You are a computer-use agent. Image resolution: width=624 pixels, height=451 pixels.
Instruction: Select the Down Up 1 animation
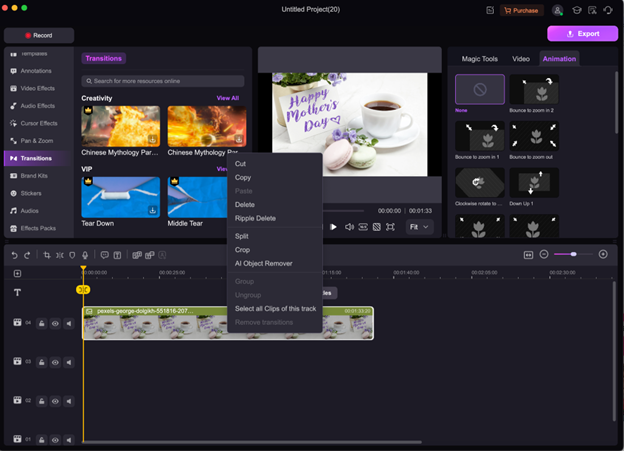point(534,183)
